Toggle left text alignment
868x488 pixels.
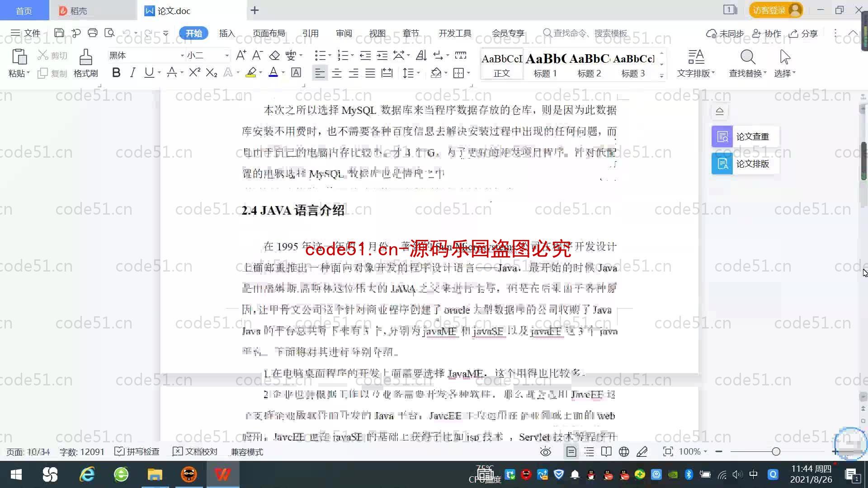(x=320, y=73)
